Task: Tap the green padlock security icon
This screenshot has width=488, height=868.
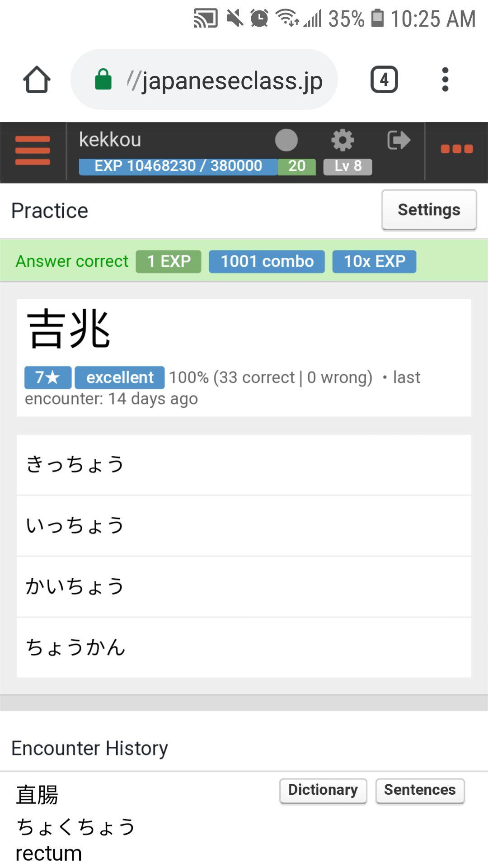Action: tap(103, 80)
